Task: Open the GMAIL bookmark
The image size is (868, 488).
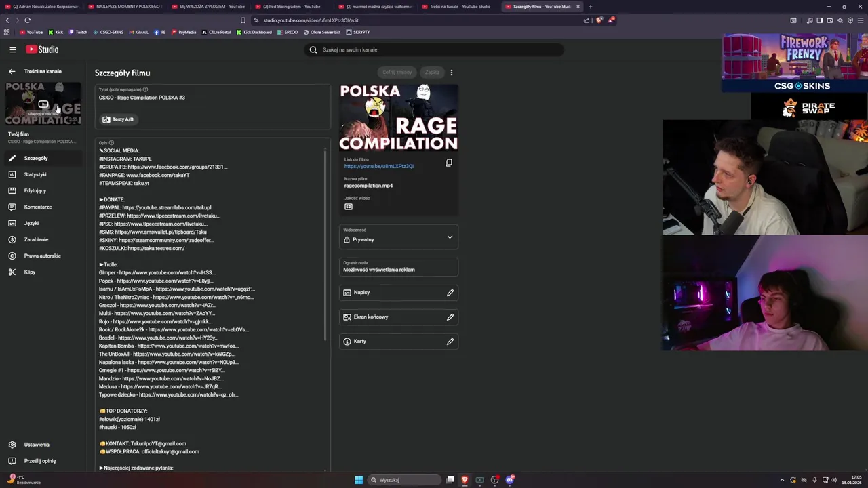Action: [x=139, y=32]
